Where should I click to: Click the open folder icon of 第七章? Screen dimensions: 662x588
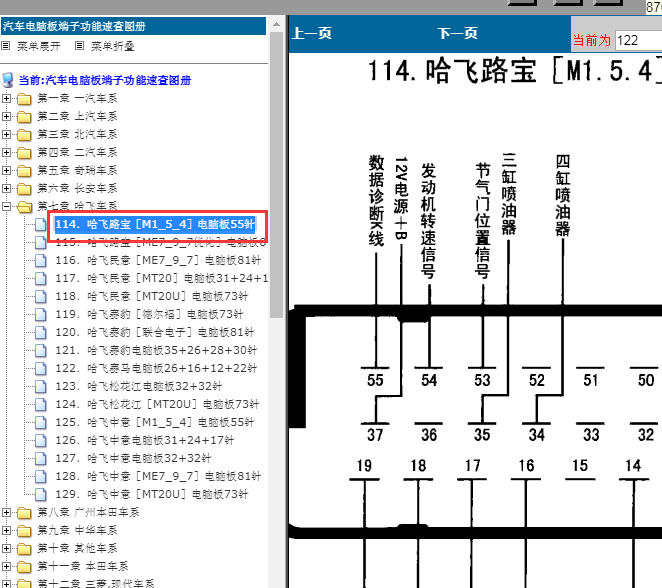click(x=24, y=207)
